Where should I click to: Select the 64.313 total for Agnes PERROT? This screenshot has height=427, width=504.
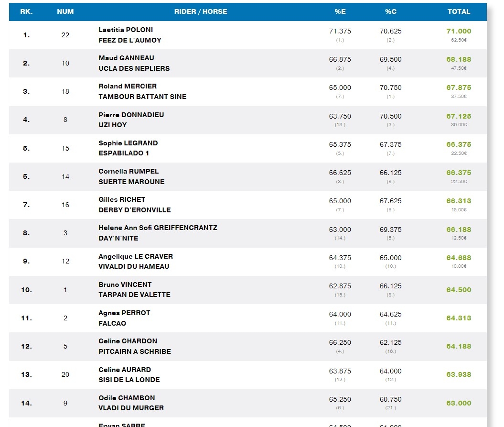tap(459, 318)
